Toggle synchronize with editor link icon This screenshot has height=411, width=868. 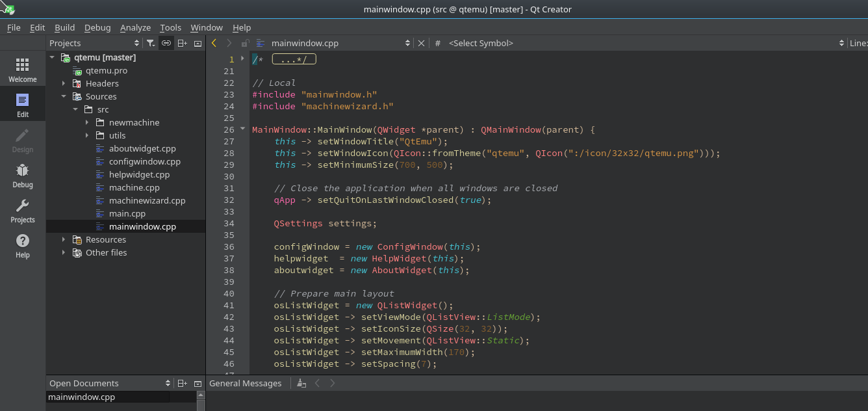click(x=166, y=43)
